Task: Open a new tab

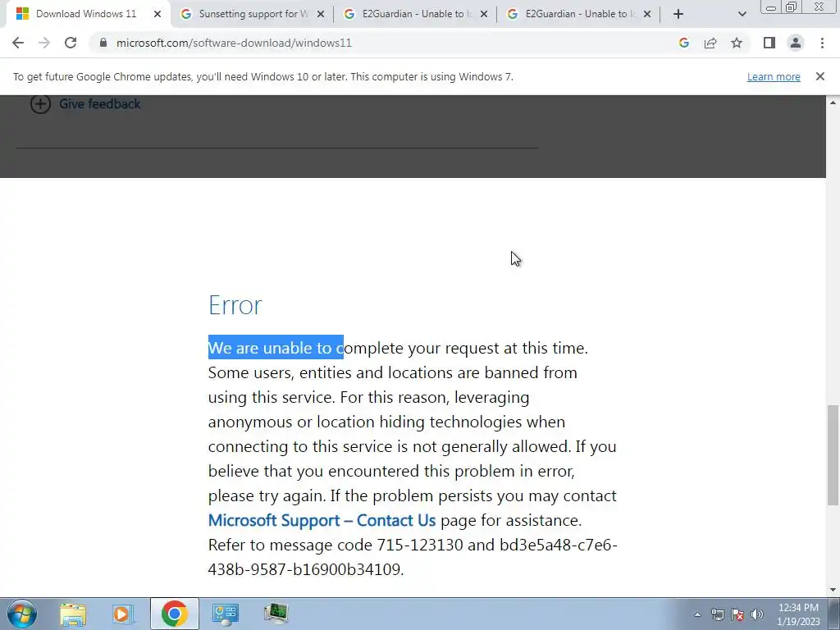Action: pos(678,14)
